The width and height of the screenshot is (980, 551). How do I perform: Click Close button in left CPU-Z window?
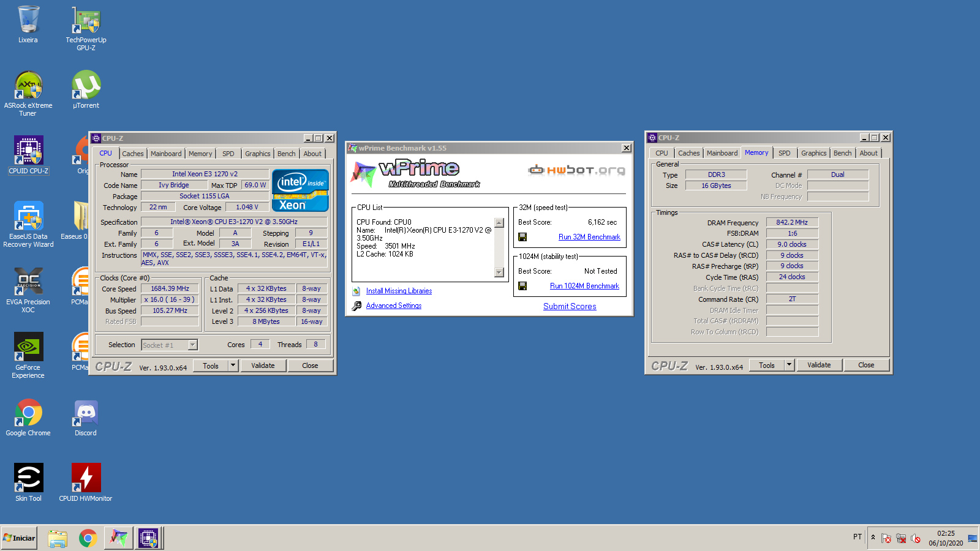point(310,365)
